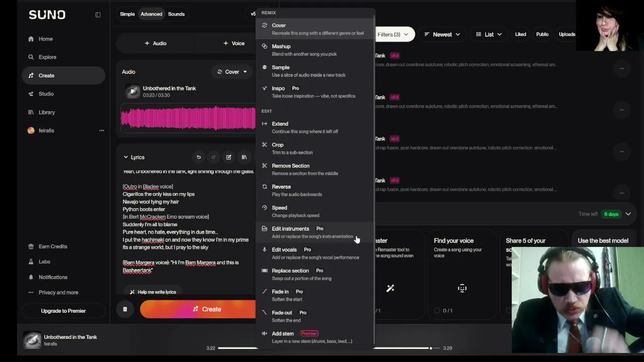Choose Cover from the Remix menu
644x362 pixels.
coord(315,29)
